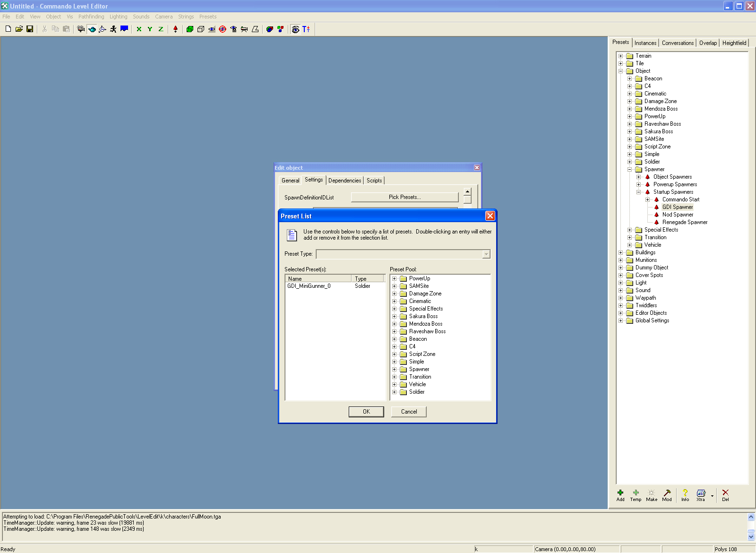Toggle the Y axis restriction button

150,29
